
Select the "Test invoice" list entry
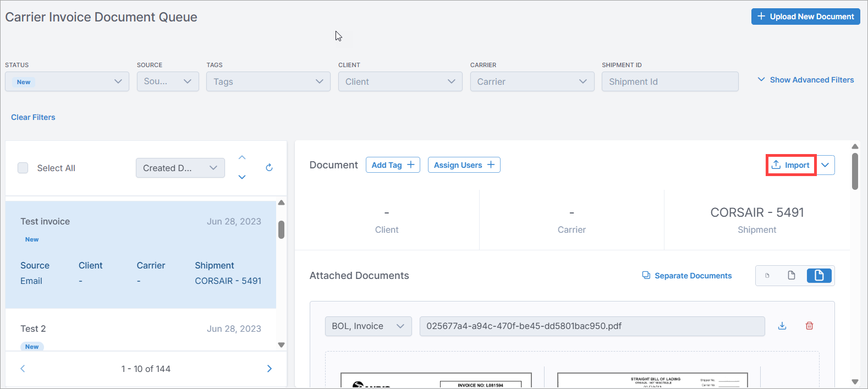[x=141, y=255]
